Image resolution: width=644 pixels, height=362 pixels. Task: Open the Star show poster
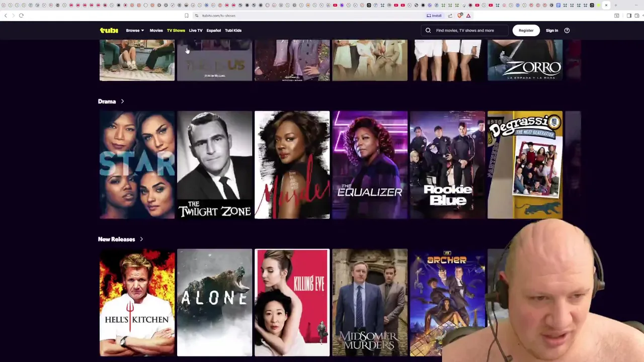(x=137, y=165)
